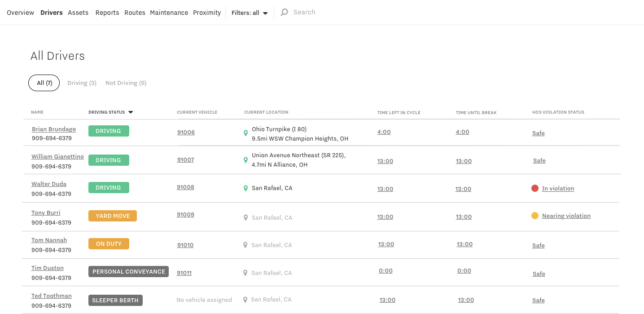
Task: Click gray location pin in Tony Burri's row
Action: pos(245,217)
